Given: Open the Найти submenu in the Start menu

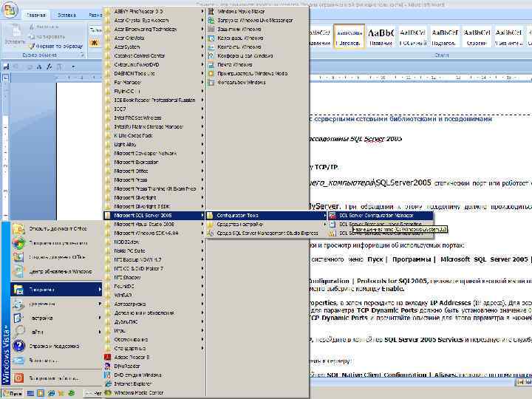Looking at the screenshot, I should (x=56, y=332).
